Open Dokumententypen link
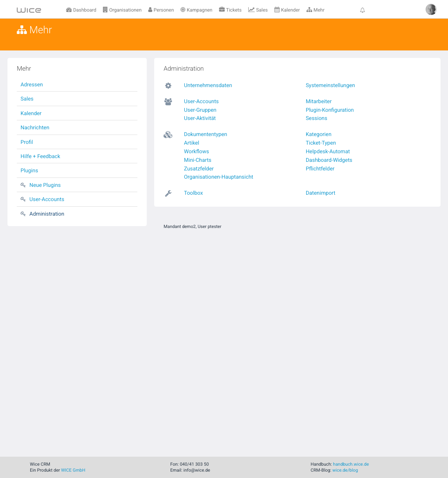Image resolution: width=448 pixels, height=478 pixels. click(206, 134)
